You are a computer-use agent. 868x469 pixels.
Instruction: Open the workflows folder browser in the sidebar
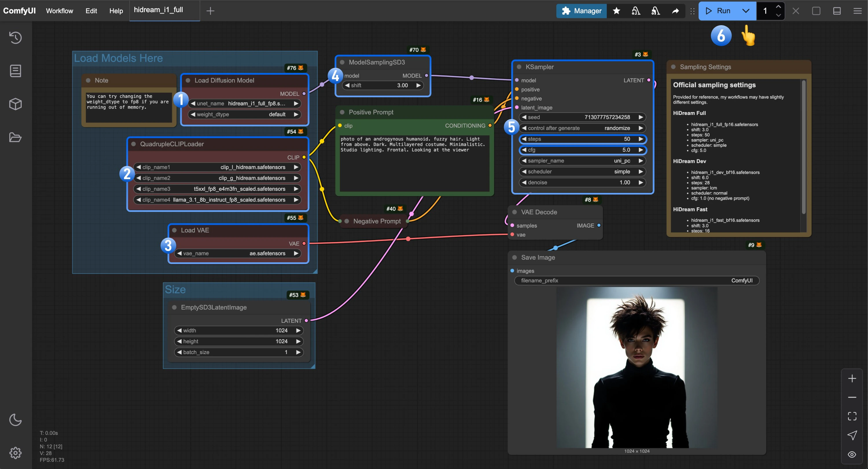[x=15, y=137]
